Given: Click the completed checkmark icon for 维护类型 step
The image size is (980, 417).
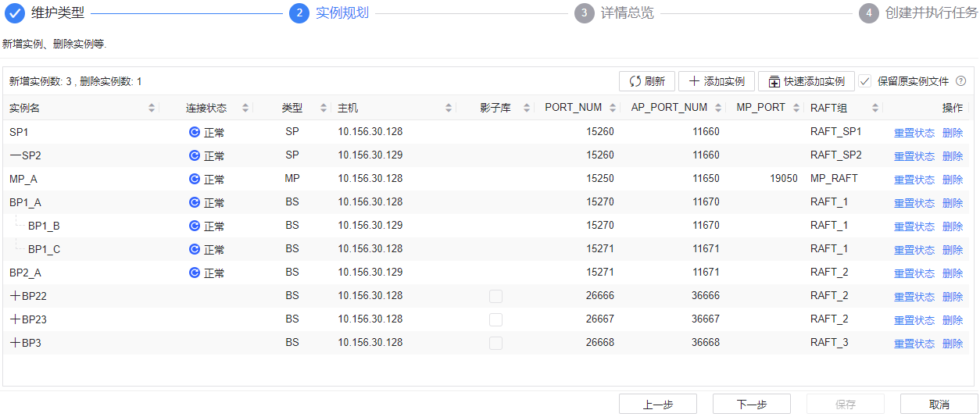Looking at the screenshot, I should [16, 13].
